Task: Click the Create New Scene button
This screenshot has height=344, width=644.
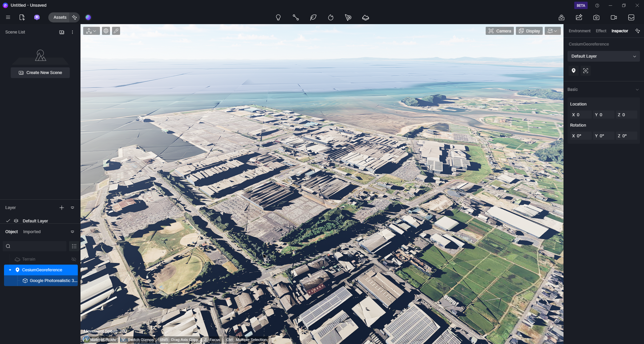Action: pos(40,73)
